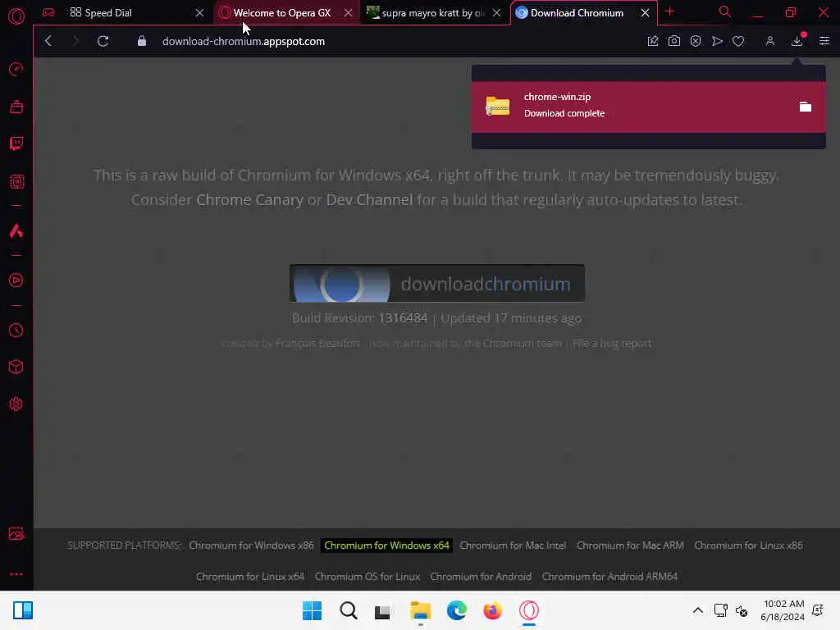Open the edit pencil address bar icon
This screenshot has width=840, height=630.
(652, 41)
